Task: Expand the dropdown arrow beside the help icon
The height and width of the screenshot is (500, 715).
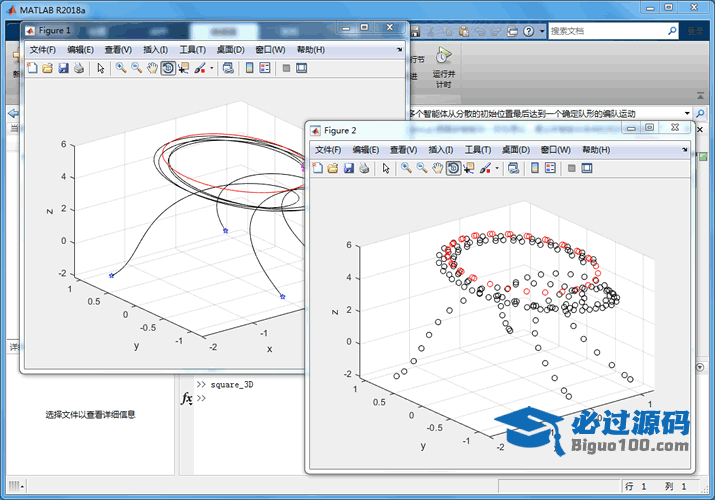Action: click(542, 31)
